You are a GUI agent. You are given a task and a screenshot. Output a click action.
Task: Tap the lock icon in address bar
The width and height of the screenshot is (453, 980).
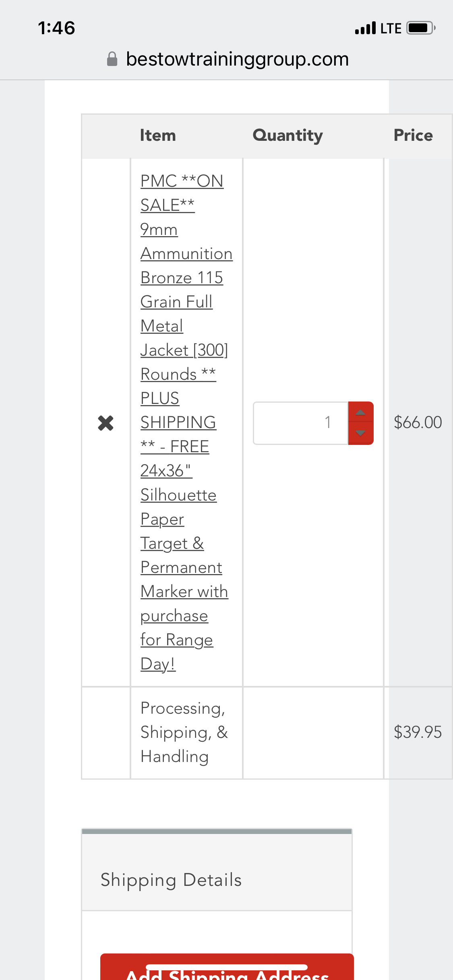coord(112,59)
